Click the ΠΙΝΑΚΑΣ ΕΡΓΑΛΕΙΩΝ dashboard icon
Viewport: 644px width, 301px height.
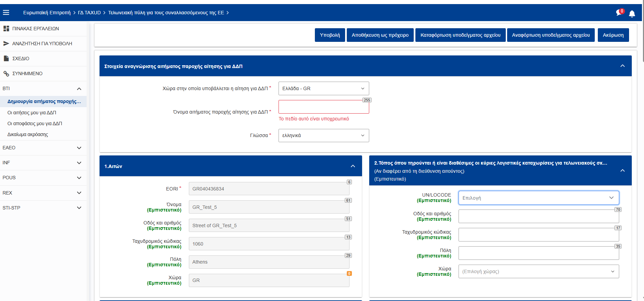[6, 29]
